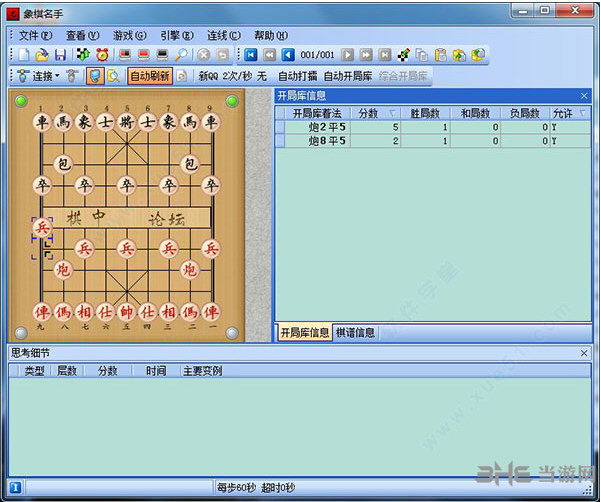Close the 开局库信息 panel
Screen dimensions: 601x502
(x=584, y=96)
